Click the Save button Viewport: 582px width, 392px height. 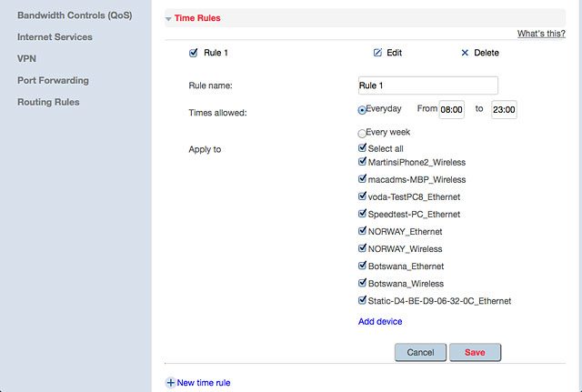click(475, 352)
